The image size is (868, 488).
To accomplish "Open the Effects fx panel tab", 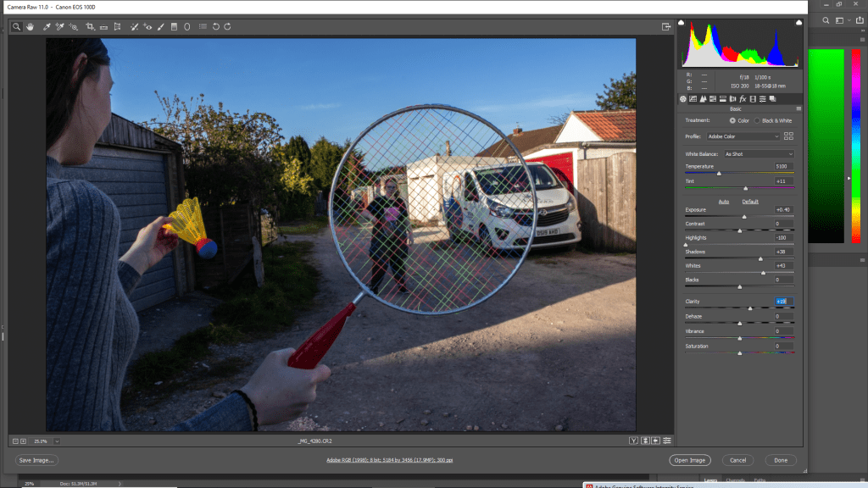I will [x=742, y=99].
